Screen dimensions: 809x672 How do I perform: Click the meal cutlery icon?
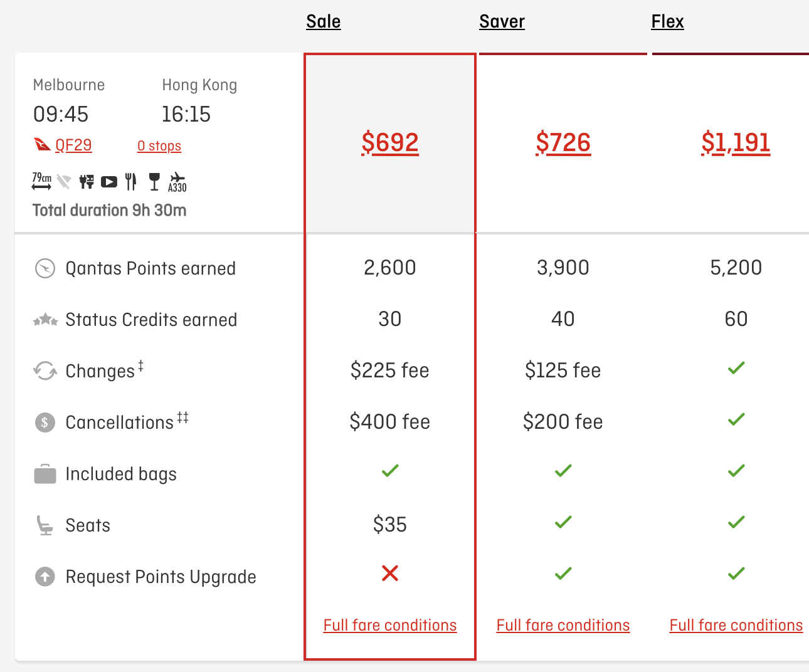point(130,182)
